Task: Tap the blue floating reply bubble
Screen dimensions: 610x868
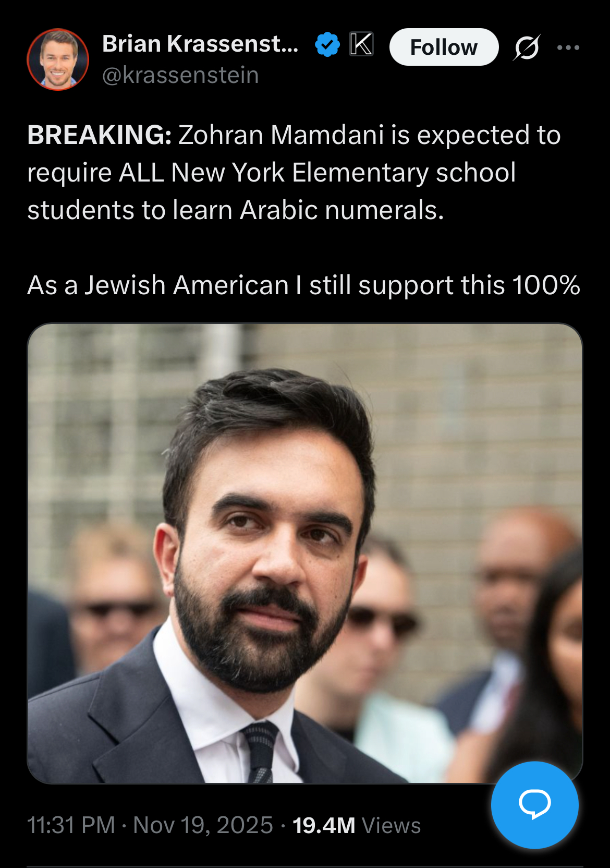Action: [535, 805]
